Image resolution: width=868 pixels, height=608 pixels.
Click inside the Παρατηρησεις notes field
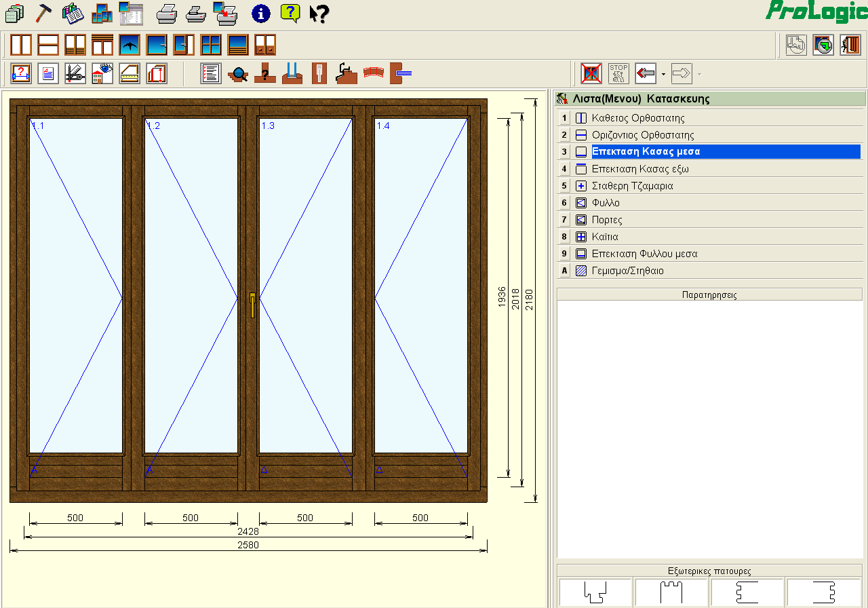709,429
